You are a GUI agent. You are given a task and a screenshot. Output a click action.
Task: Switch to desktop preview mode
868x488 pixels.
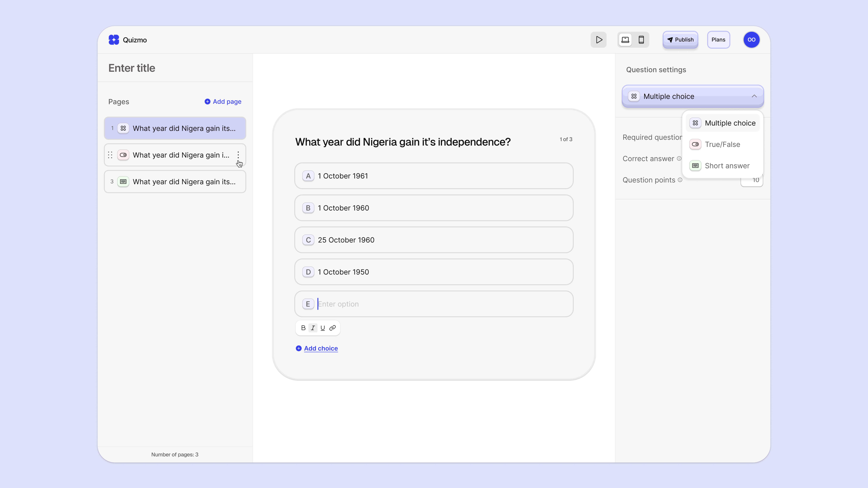(x=625, y=39)
